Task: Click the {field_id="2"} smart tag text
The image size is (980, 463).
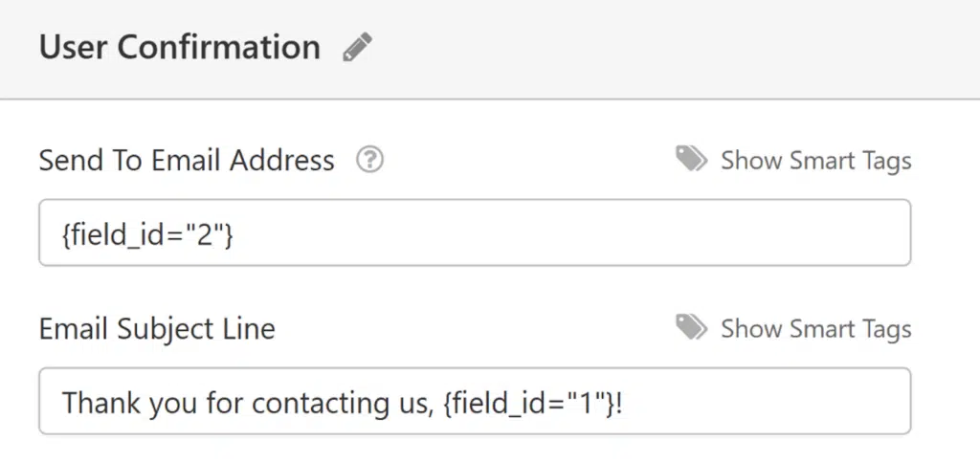Action: click(147, 234)
